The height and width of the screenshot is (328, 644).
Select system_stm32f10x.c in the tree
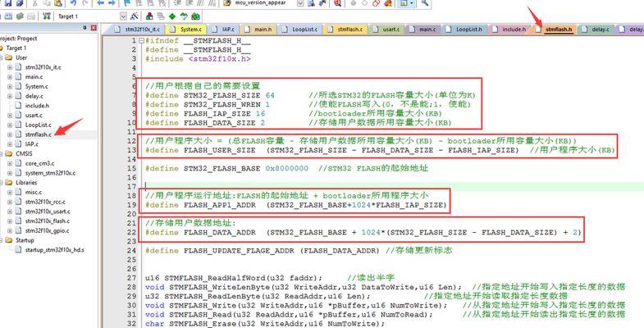coord(50,173)
